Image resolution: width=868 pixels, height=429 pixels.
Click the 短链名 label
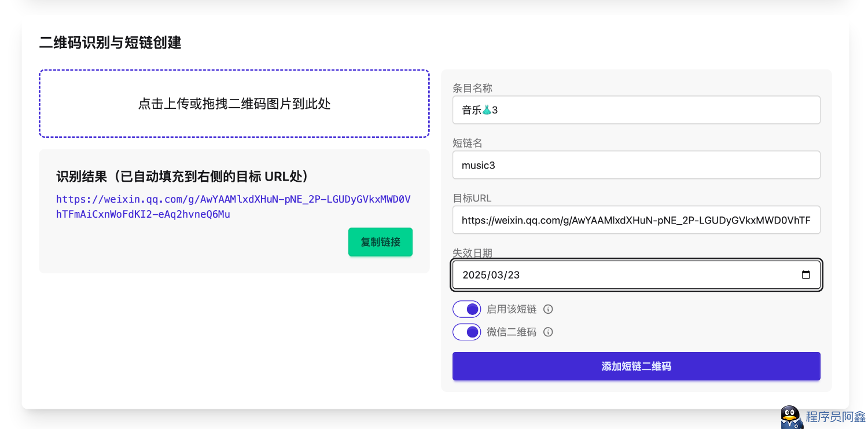tap(468, 143)
